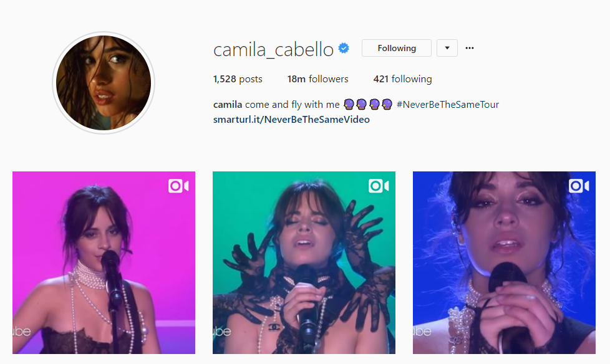
Task: Open the pink background video post
Action: click(104, 262)
